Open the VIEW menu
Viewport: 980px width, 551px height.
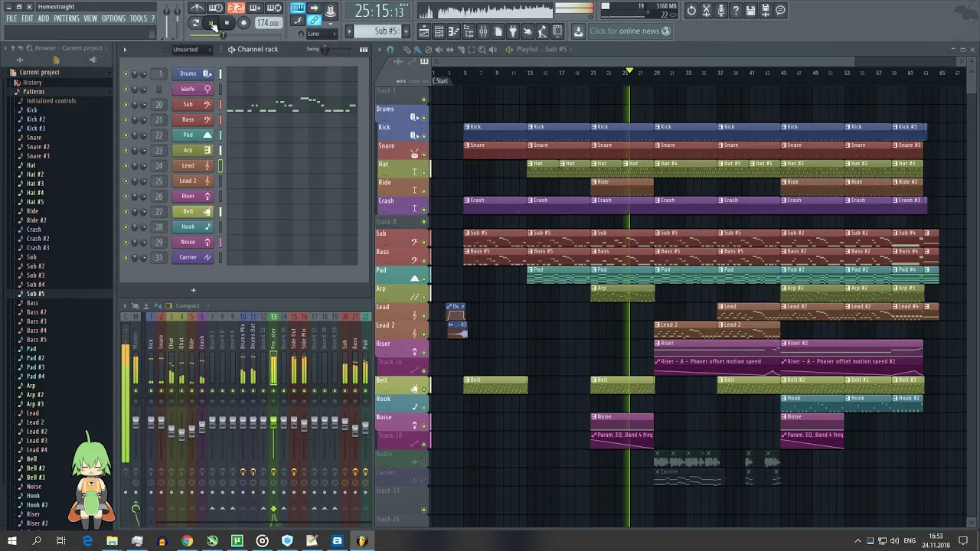pos(90,18)
